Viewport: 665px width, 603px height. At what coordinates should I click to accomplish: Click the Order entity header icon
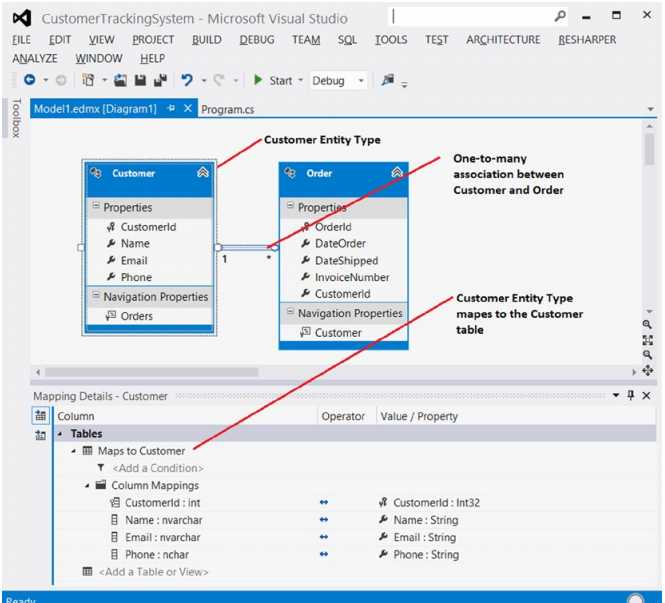[290, 173]
